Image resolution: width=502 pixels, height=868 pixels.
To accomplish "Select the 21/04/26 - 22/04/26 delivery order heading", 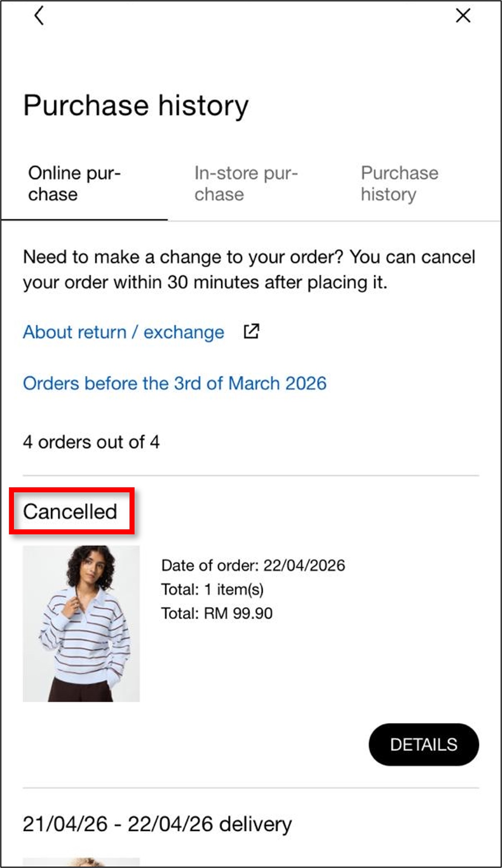I will point(157,824).
